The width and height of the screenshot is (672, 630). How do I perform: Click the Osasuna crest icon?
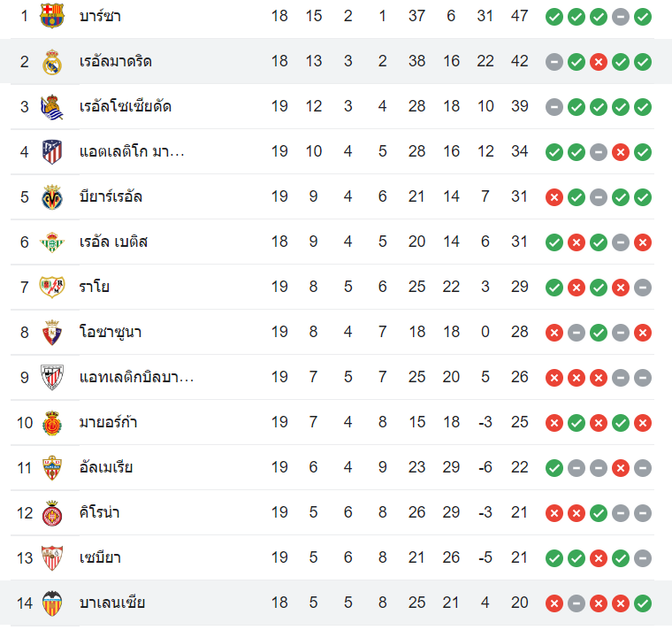click(x=52, y=332)
